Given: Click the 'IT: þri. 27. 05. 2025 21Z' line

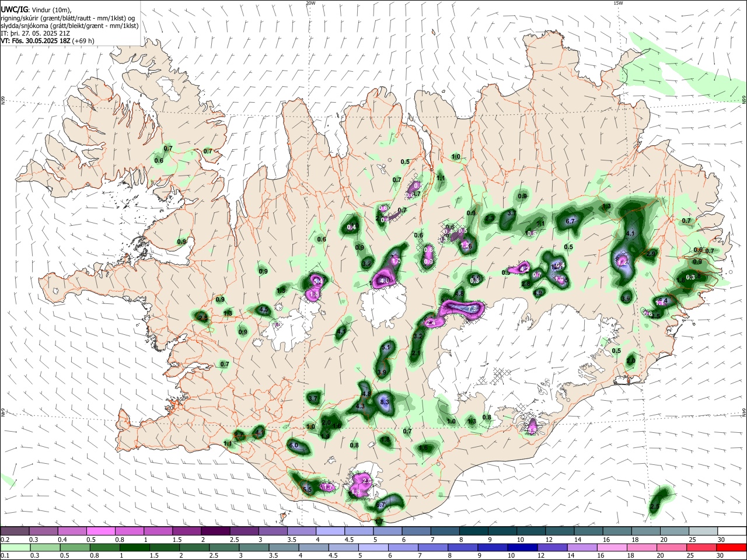Looking at the screenshot, I should [36, 33].
